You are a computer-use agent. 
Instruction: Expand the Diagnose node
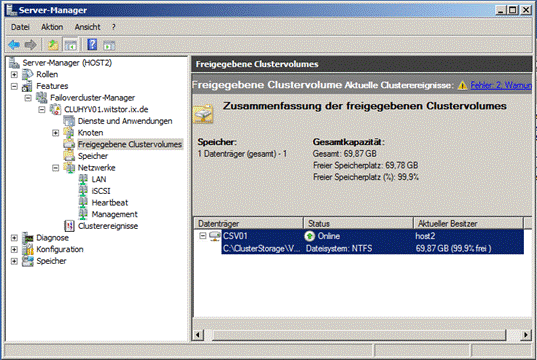[14, 238]
